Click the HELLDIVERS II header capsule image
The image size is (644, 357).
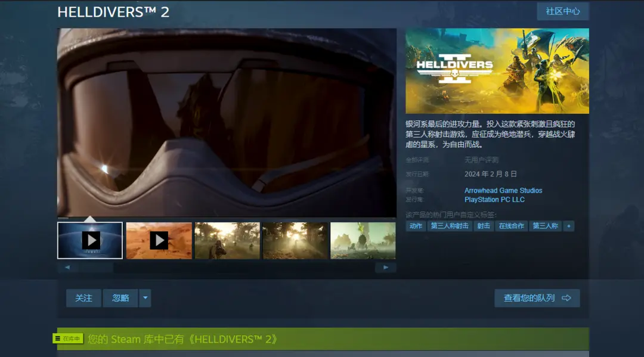497,71
